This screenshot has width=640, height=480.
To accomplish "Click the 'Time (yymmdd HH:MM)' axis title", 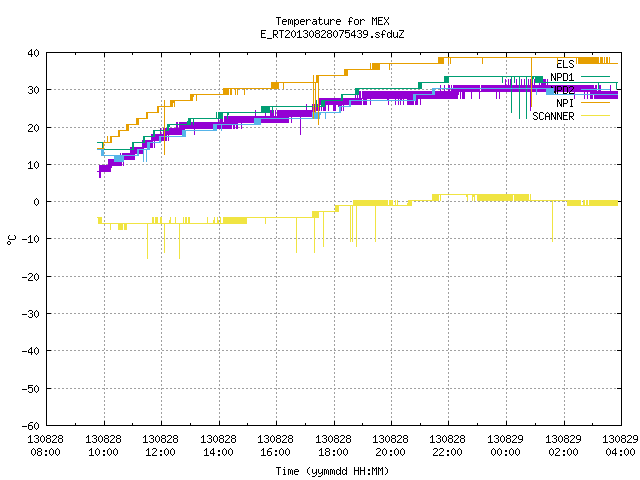I will click(x=332, y=471).
